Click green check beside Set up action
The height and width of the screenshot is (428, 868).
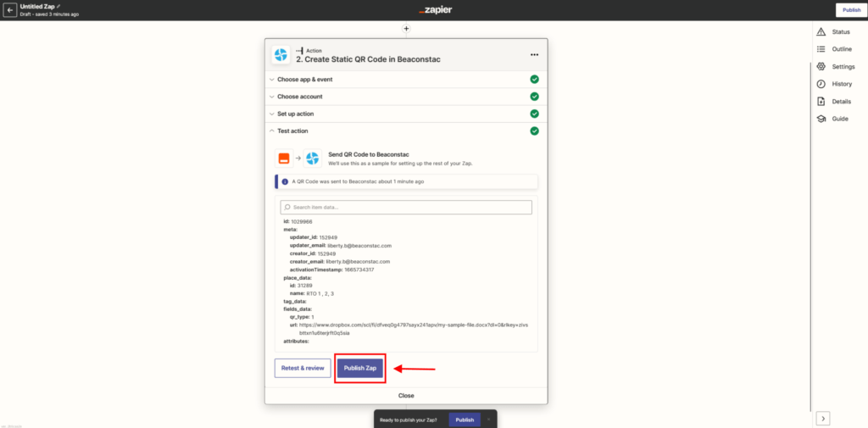coord(534,114)
